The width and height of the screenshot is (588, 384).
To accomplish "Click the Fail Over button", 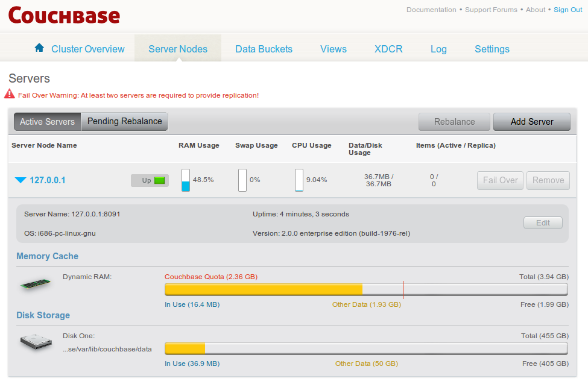I will point(500,180).
